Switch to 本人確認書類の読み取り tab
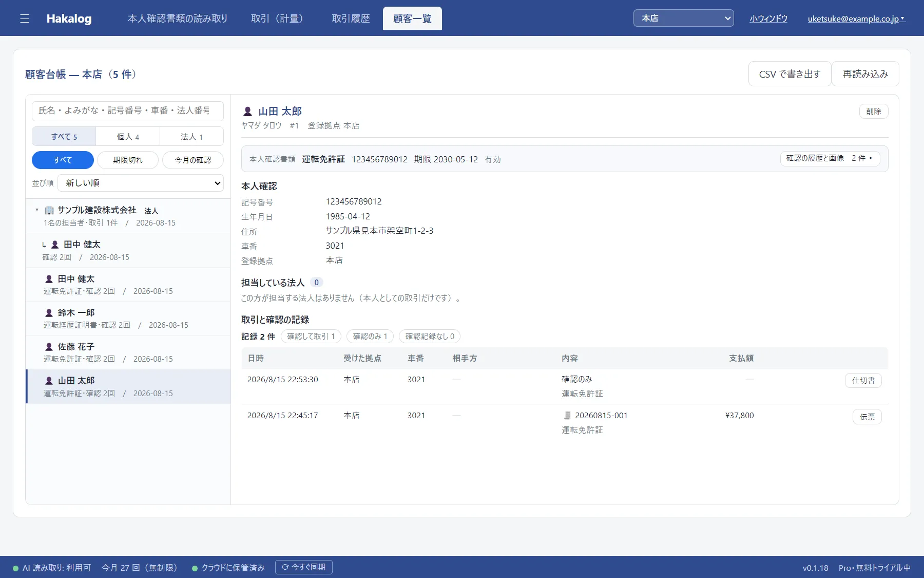 tap(178, 18)
